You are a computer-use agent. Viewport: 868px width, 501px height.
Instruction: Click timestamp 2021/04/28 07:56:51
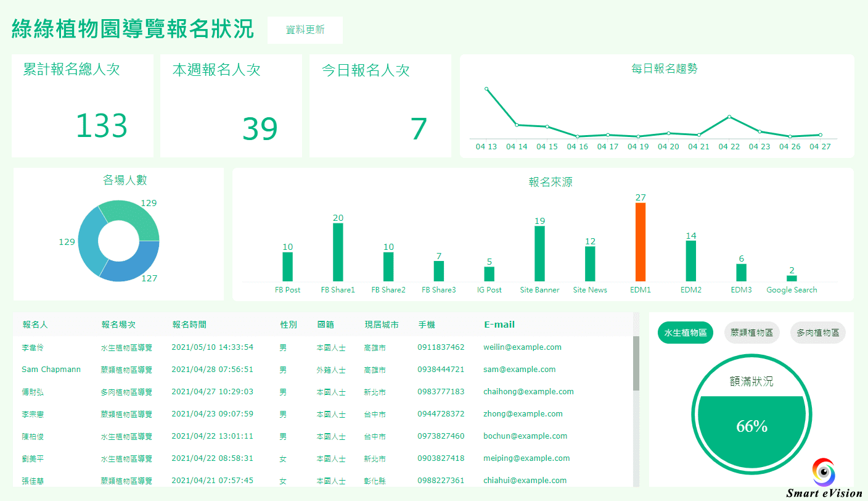(212, 370)
